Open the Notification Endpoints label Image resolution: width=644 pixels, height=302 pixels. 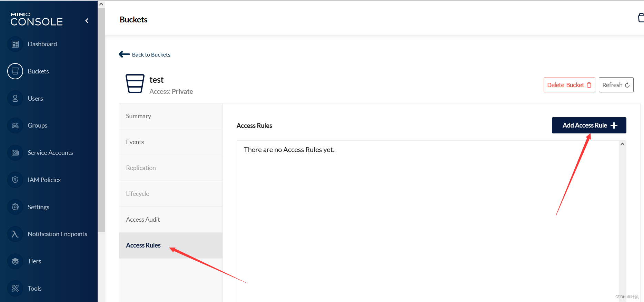[57, 234]
